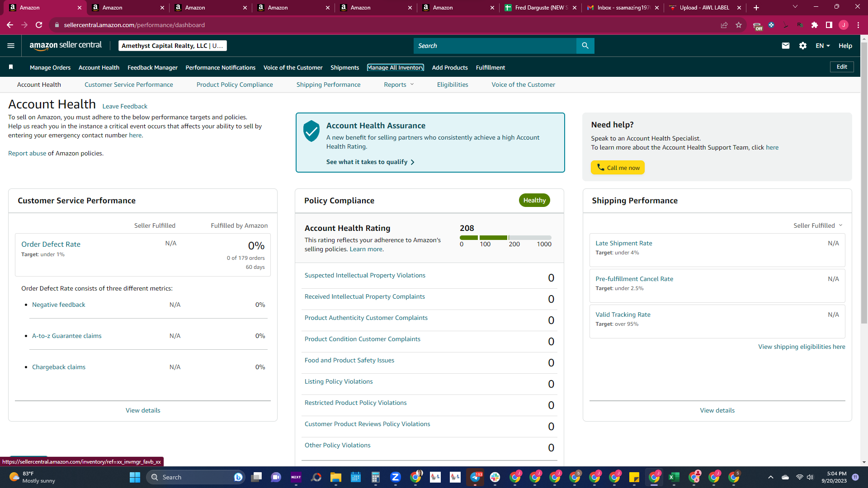This screenshot has width=868, height=488.
Task: Close the Upload - AWL LABEL tab
Action: pyautogui.click(x=739, y=8)
